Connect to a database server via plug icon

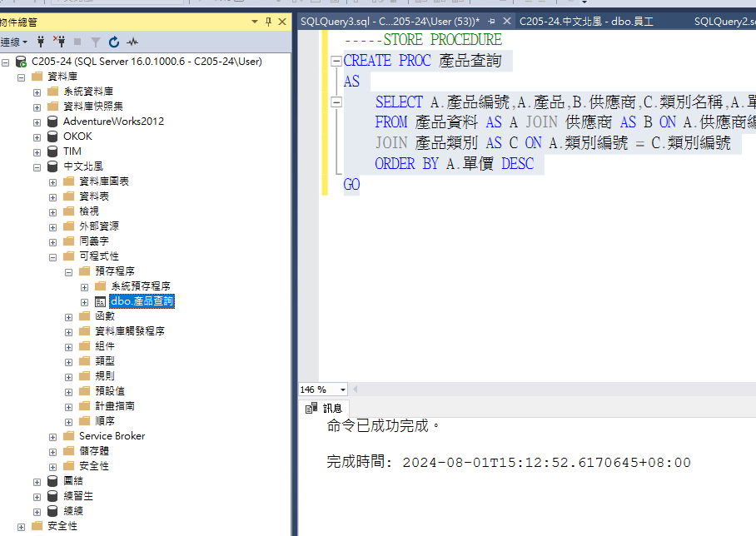pos(42,41)
